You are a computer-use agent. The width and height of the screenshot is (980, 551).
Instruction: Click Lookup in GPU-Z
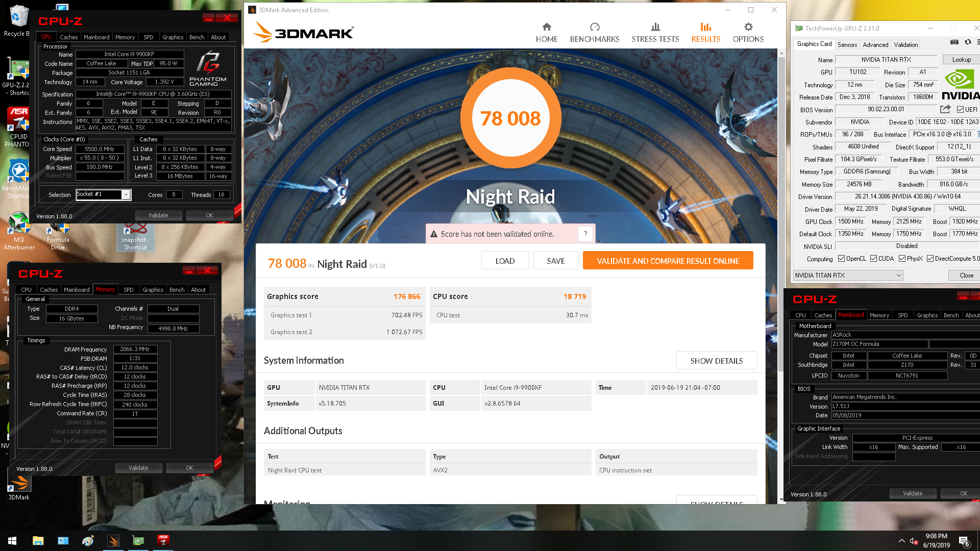point(961,60)
